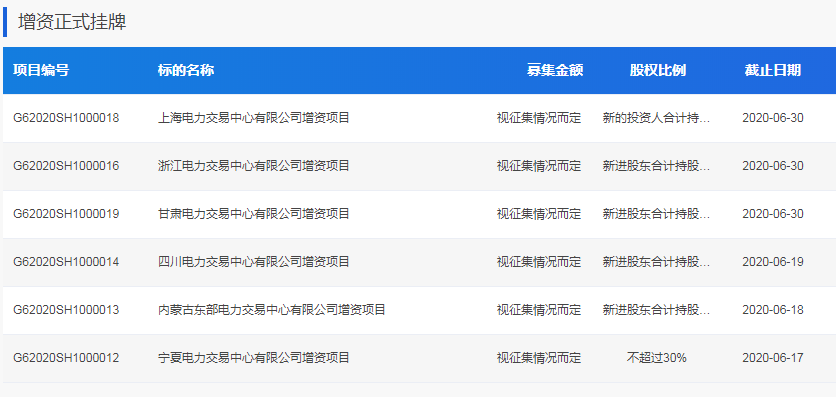Click project number G62020SH1000014

pos(66,262)
